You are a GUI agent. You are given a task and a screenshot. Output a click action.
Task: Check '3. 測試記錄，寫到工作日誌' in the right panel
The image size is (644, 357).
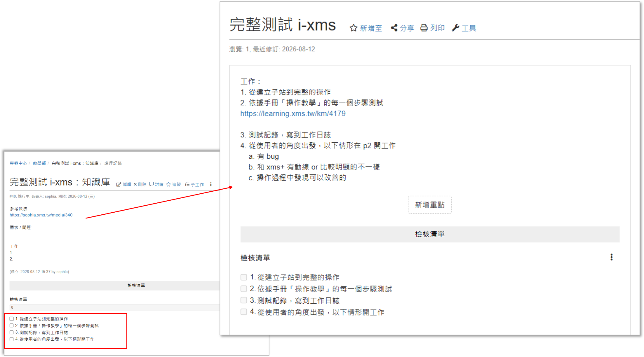tap(244, 300)
